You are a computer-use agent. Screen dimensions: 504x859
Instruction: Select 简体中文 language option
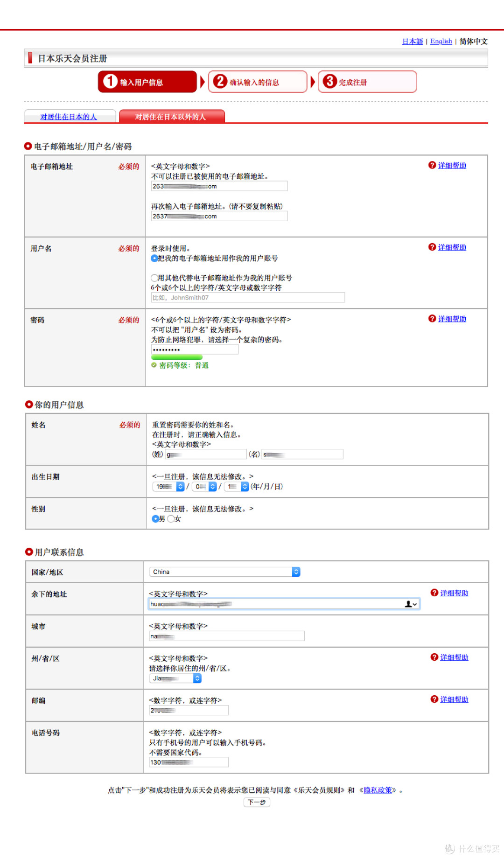point(474,42)
